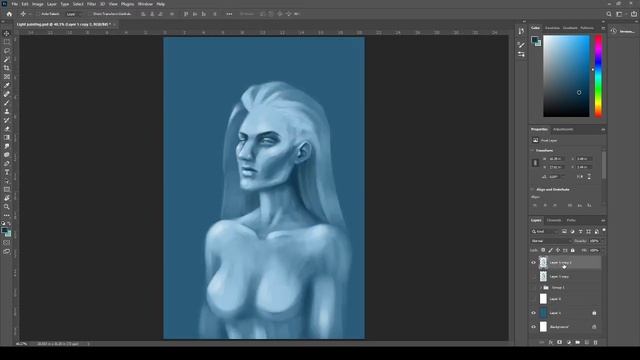
Task: Open the Search icon at top right
Action: (609, 14)
